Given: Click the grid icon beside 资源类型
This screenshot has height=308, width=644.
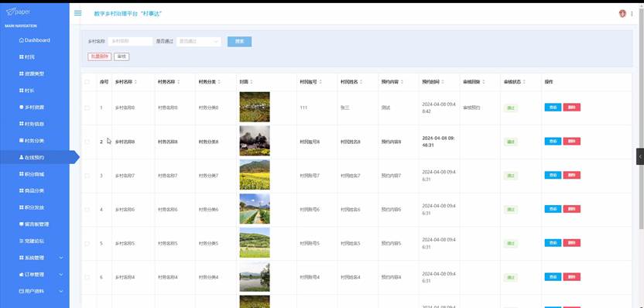Looking at the screenshot, I should coord(22,74).
